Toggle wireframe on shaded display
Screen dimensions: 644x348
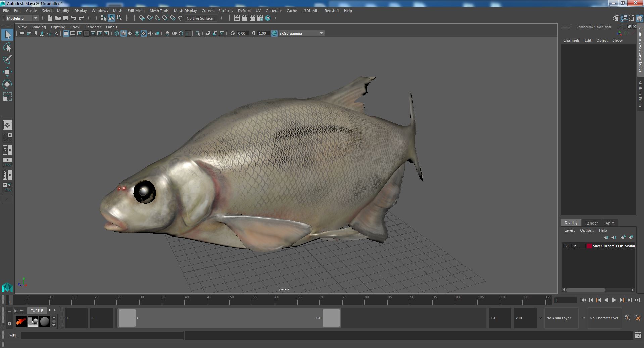pos(137,33)
